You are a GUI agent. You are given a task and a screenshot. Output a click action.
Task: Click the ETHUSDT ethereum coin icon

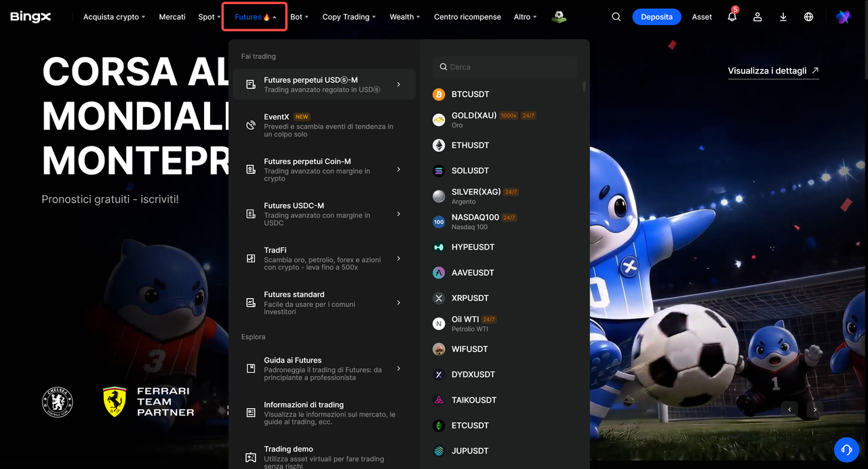[x=439, y=145]
